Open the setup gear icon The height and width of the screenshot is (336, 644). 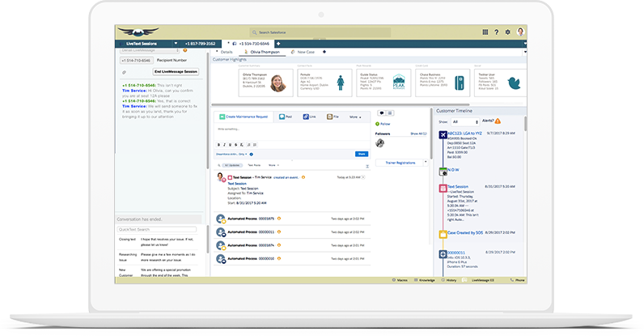pyautogui.click(x=507, y=32)
